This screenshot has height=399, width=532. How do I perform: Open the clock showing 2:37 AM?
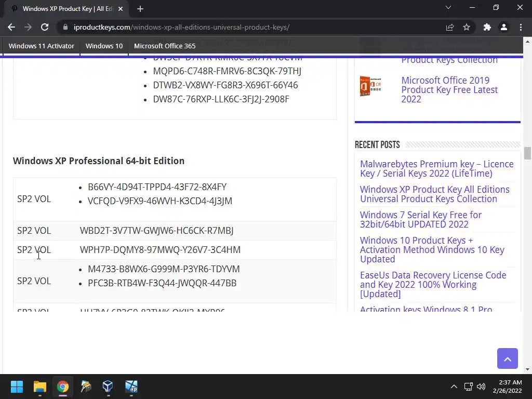click(507, 387)
